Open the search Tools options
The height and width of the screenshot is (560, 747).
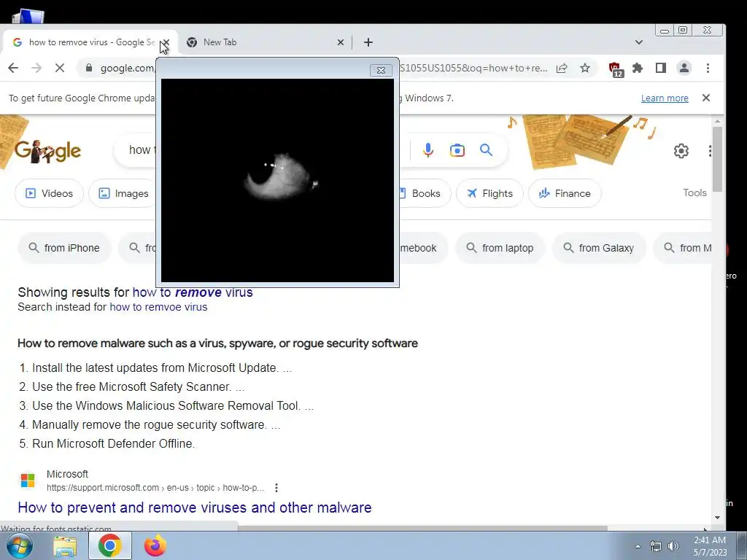coord(694,192)
